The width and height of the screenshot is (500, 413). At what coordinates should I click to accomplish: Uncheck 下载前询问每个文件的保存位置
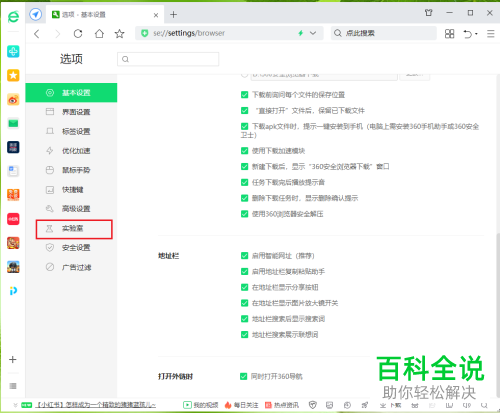(x=244, y=95)
